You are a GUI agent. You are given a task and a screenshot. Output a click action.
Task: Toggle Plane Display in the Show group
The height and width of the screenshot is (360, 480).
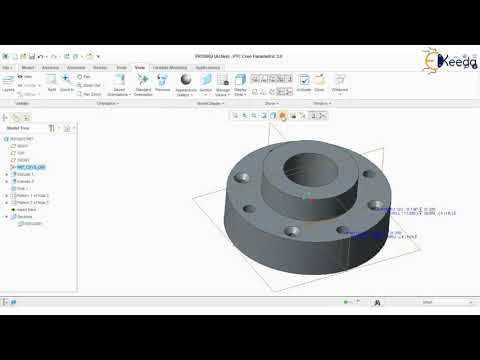coord(255,91)
